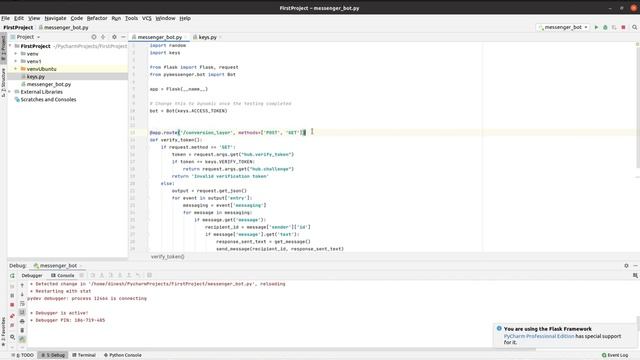Open the messenger_bot run configuration dropdown

coord(563,27)
